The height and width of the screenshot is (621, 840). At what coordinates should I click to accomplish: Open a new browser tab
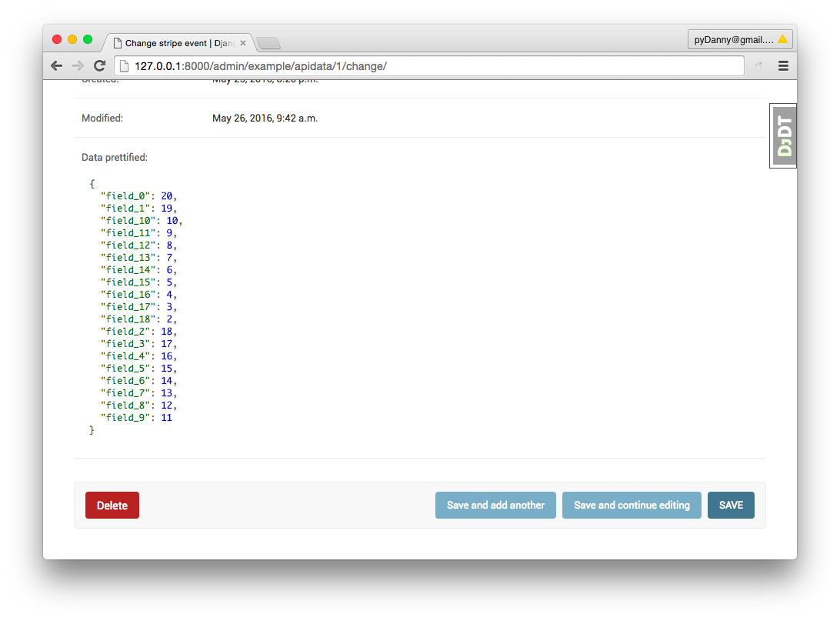coord(268,43)
